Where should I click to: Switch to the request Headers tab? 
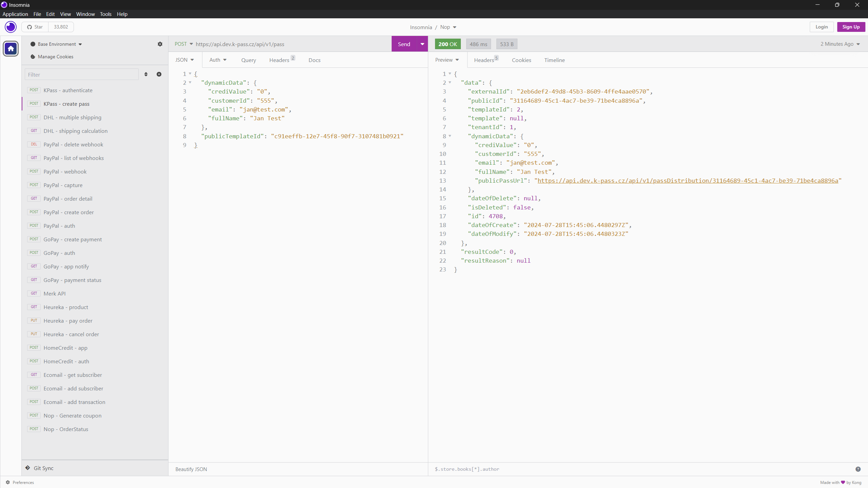[282, 60]
